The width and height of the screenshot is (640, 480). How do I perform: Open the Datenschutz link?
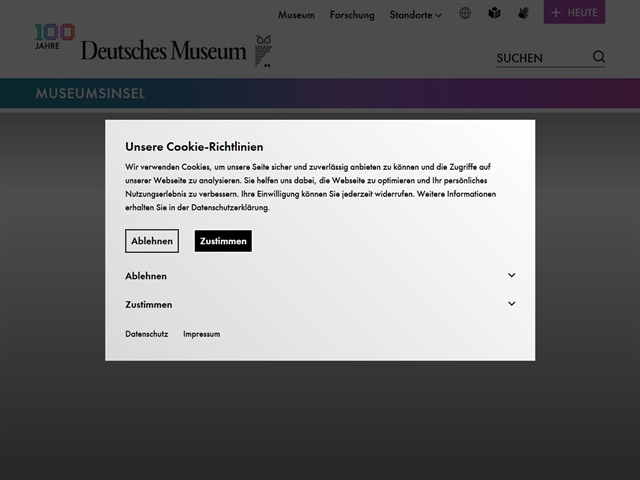[x=147, y=334]
